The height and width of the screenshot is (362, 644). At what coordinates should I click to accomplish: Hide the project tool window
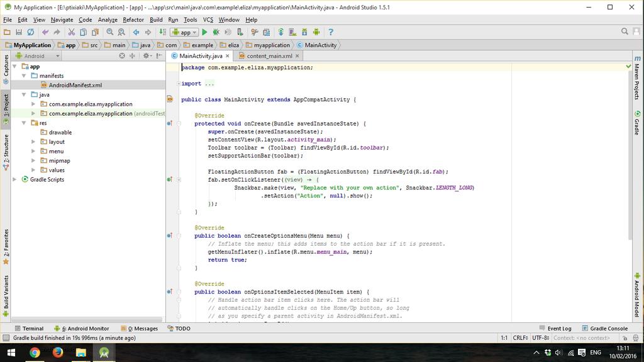point(159,56)
